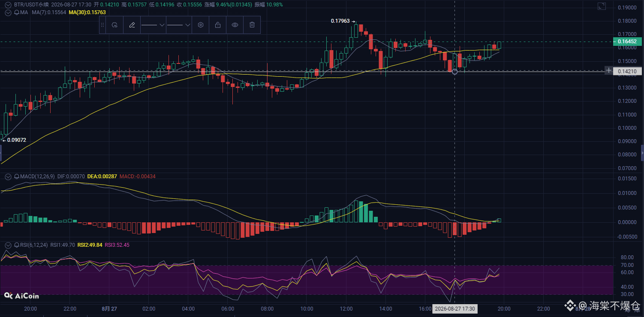Select the horizontal line anchor circle handle
Viewport: 644px width, 317px height.
tap(455, 72)
